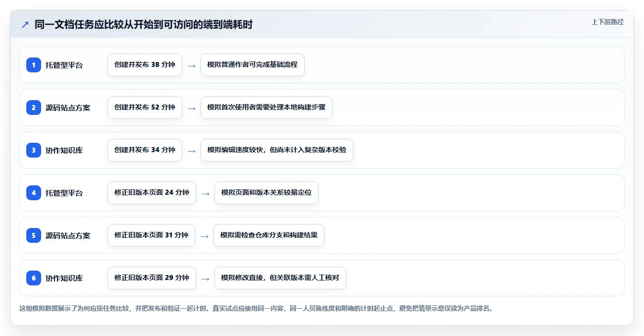The width and height of the screenshot is (644, 336).
Task: Open the 创建并发布 38 分钟 chip
Action: [145, 65]
